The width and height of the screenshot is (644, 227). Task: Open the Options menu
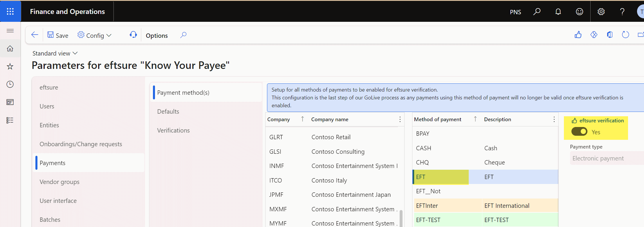(157, 35)
